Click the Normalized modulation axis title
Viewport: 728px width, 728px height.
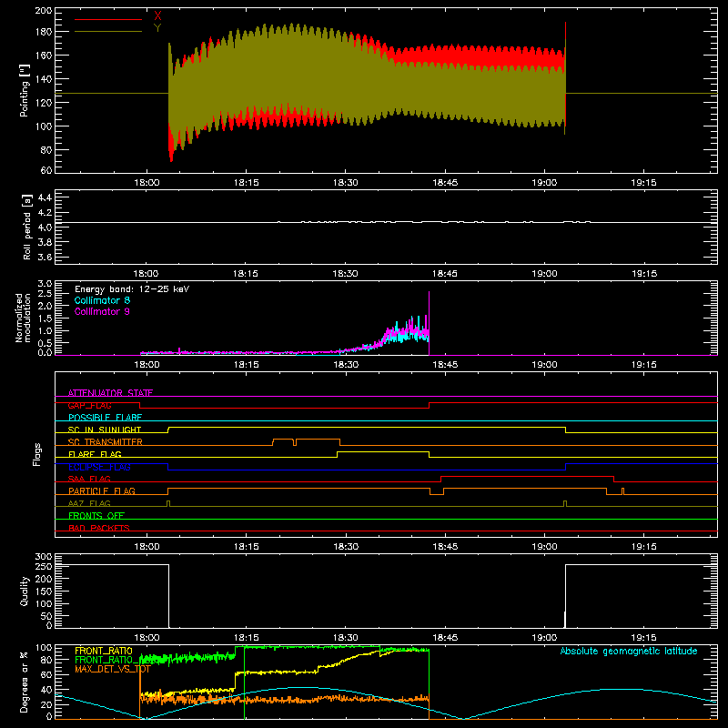[23, 318]
